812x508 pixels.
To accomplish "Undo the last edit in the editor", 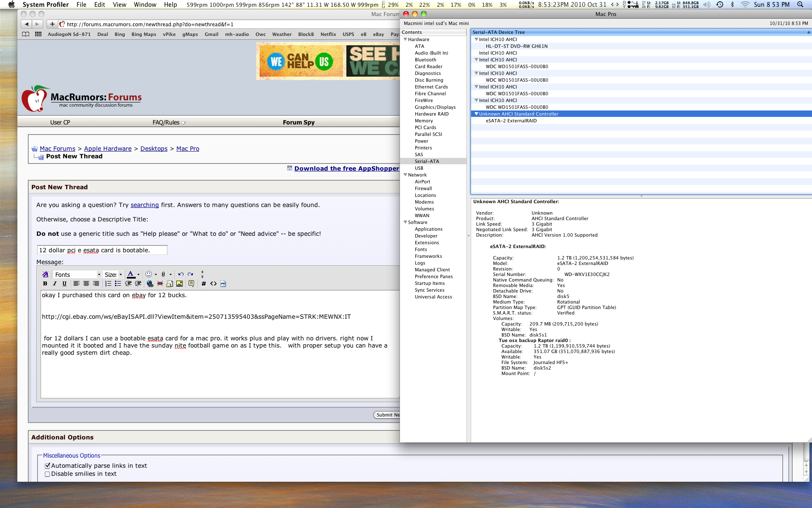I will click(181, 274).
